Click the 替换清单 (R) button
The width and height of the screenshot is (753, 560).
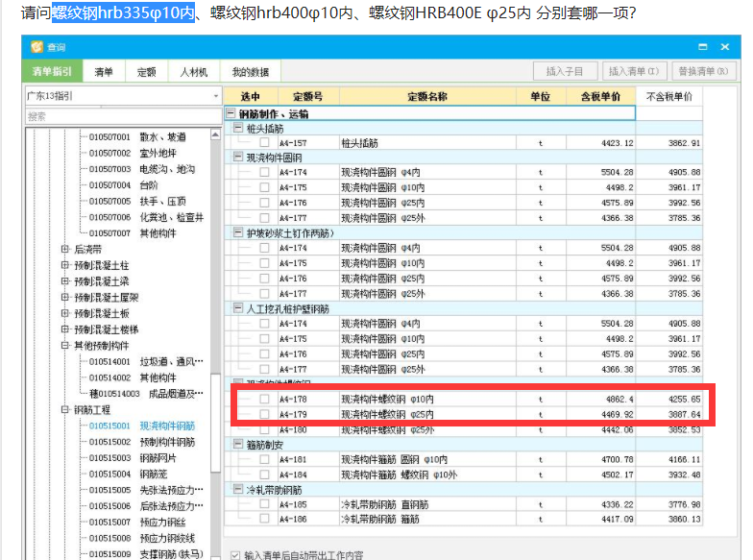(x=703, y=71)
